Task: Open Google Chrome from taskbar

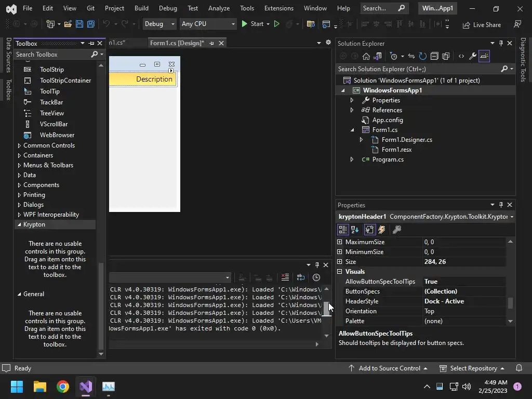Action: point(63,387)
